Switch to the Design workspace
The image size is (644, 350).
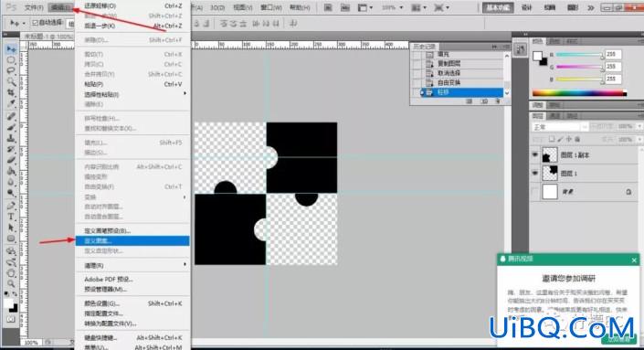click(527, 7)
